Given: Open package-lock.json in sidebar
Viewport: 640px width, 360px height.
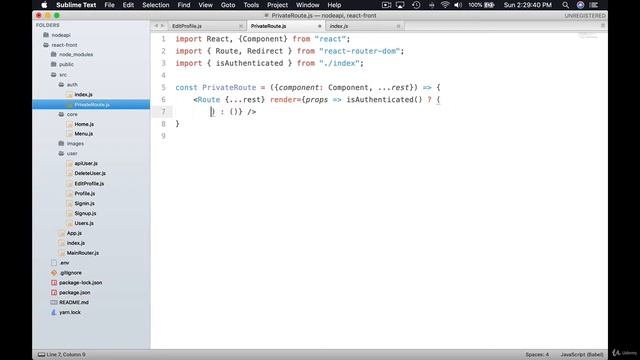Looking at the screenshot, I should pos(80,282).
